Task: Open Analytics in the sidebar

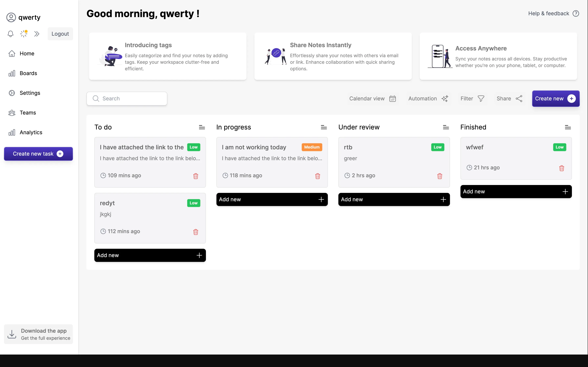Action: tap(25, 132)
